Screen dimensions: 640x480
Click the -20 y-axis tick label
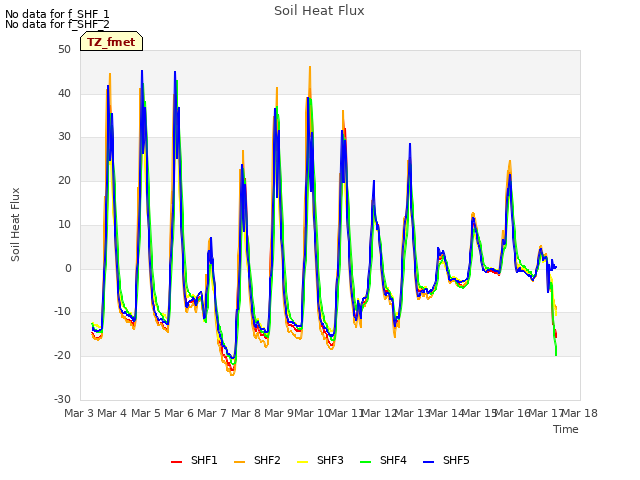(x=62, y=356)
